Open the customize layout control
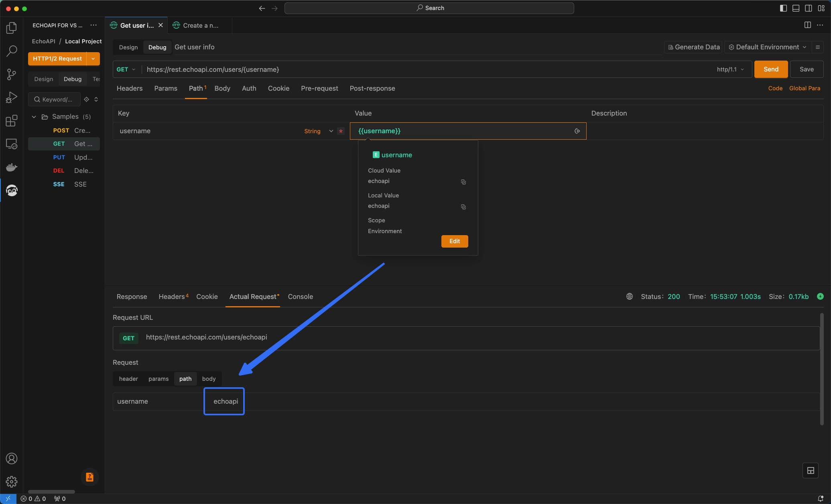Image resolution: width=831 pixels, height=504 pixels. click(821, 8)
